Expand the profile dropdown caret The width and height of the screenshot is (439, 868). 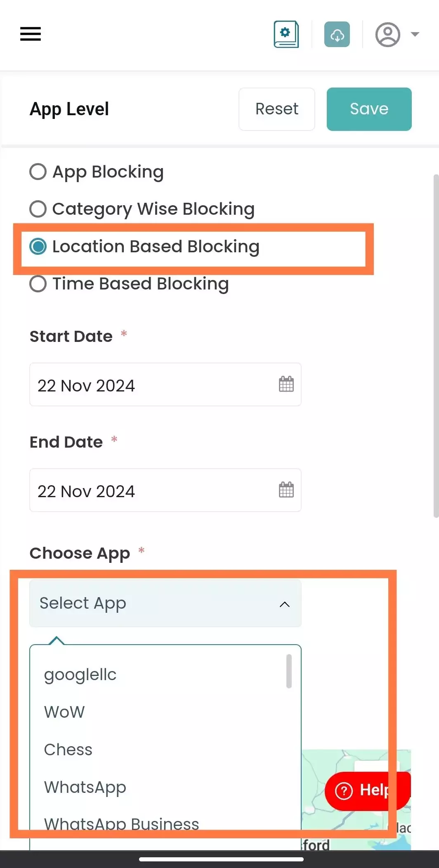[415, 34]
